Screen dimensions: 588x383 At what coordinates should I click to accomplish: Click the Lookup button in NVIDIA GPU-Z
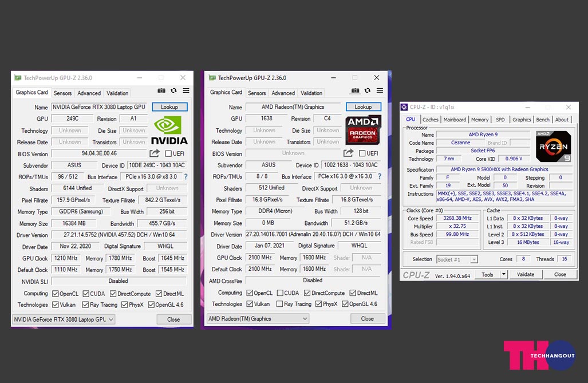click(x=169, y=107)
